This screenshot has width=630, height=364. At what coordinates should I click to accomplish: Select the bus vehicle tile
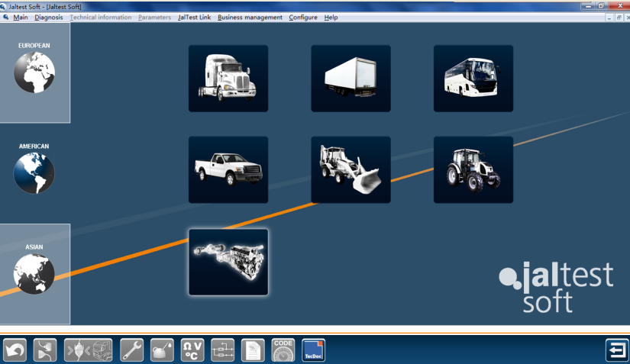[473, 79]
